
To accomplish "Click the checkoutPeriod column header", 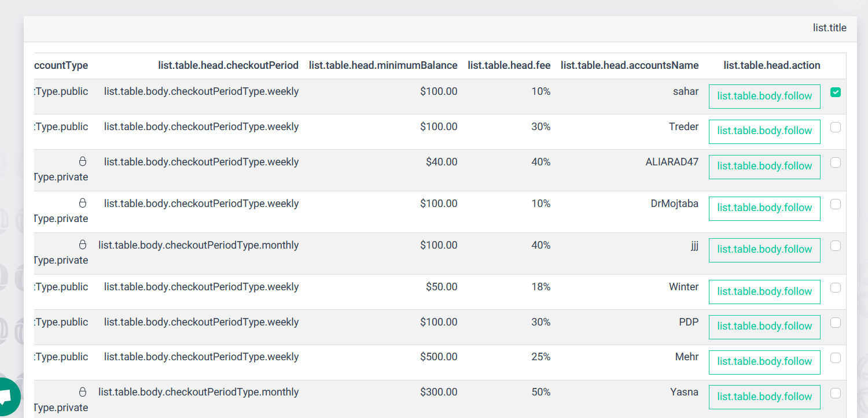I will tap(228, 65).
